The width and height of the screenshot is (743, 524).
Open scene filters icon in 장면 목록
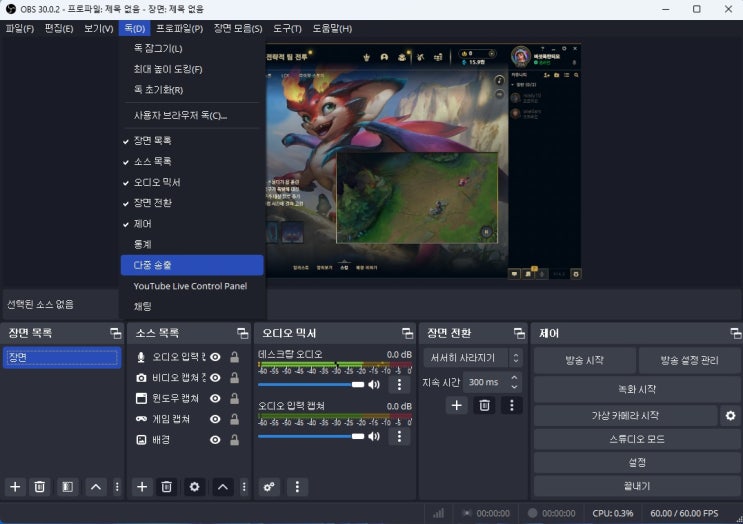coord(68,487)
